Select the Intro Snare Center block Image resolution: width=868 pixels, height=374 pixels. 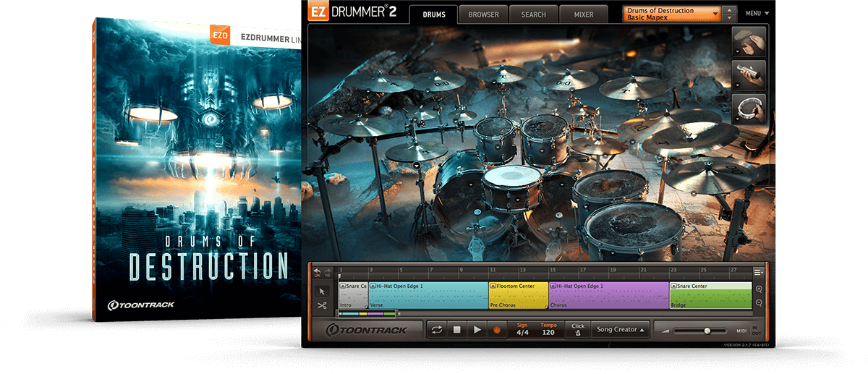click(354, 296)
